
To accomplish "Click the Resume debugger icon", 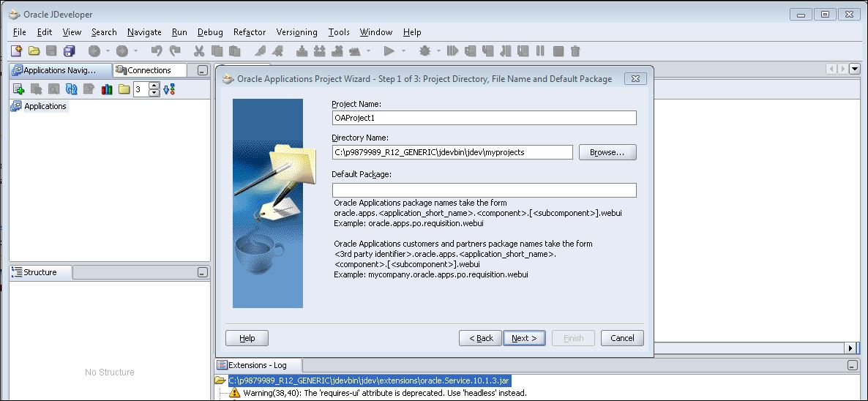I will (x=453, y=51).
